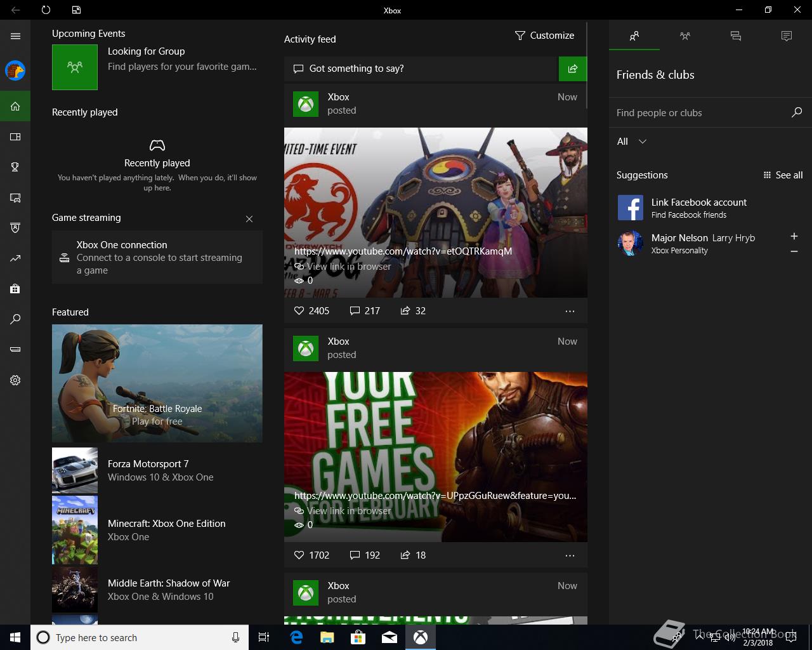Click the Find people or clubs field
Screen dimensions: 812x650
tap(698, 113)
